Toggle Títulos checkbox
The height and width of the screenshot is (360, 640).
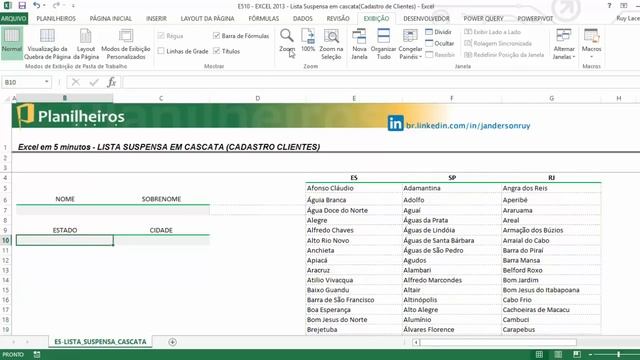coord(216,51)
